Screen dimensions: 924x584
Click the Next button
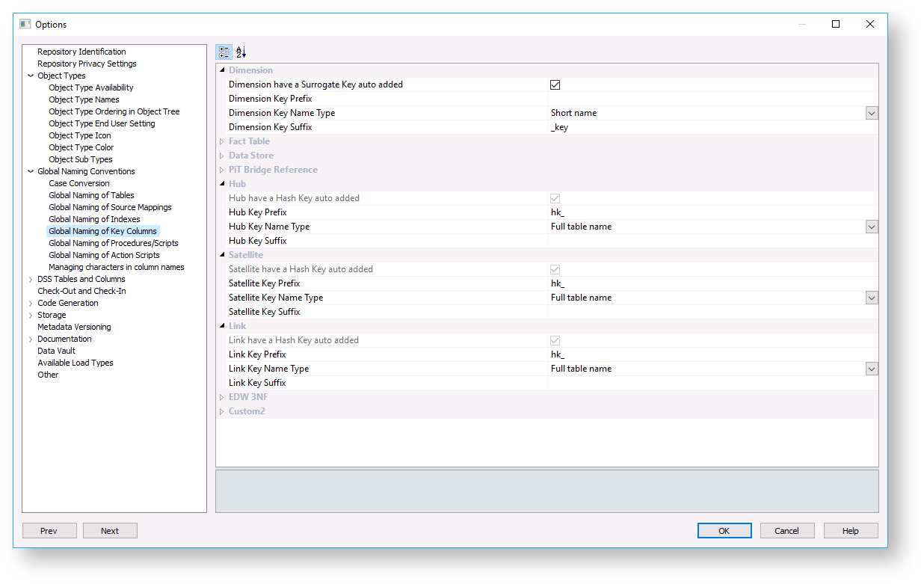tap(110, 531)
